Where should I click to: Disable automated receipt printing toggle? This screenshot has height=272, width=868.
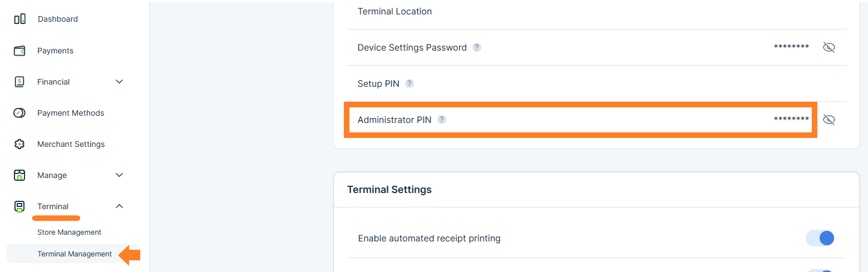tap(820, 238)
